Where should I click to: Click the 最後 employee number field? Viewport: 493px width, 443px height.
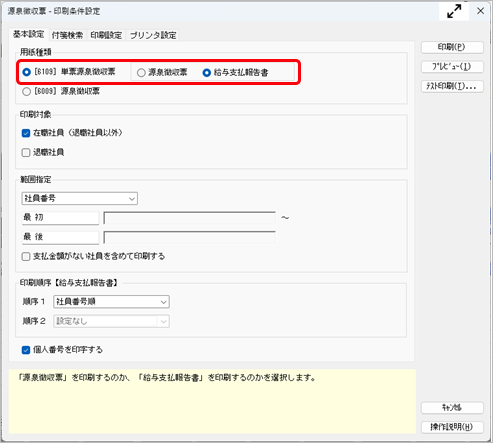[60, 237]
